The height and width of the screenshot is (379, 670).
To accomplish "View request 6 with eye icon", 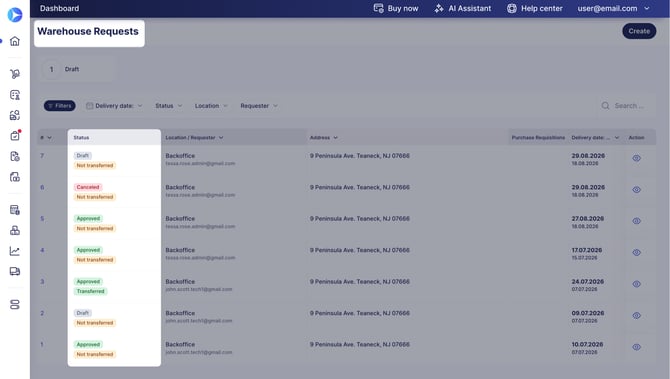I will coord(636,190).
